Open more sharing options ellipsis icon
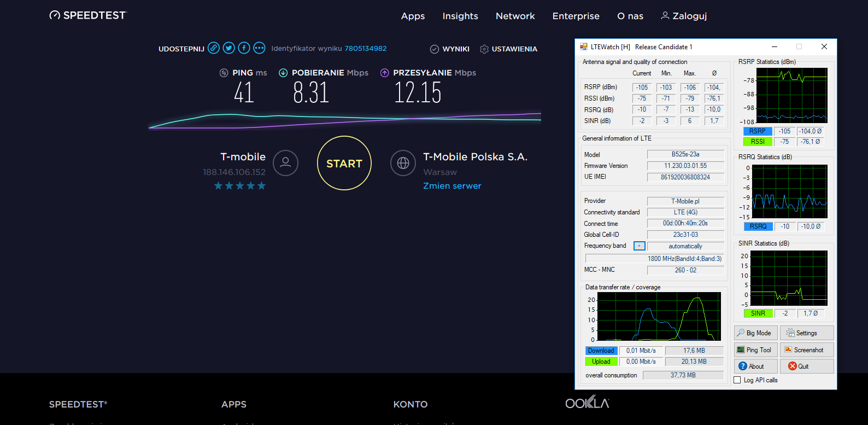This screenshot has width=868, height=425. click(259, 48)
